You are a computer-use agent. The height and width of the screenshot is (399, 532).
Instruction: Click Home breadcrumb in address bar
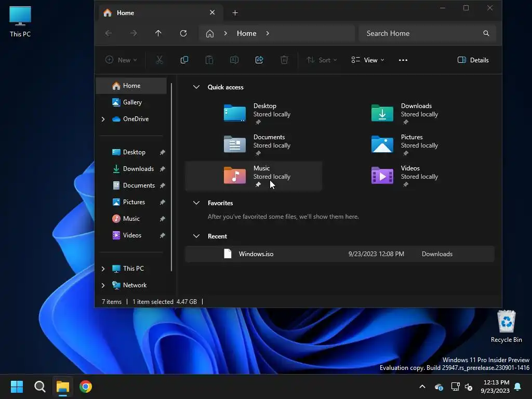(x=247, y=33)
